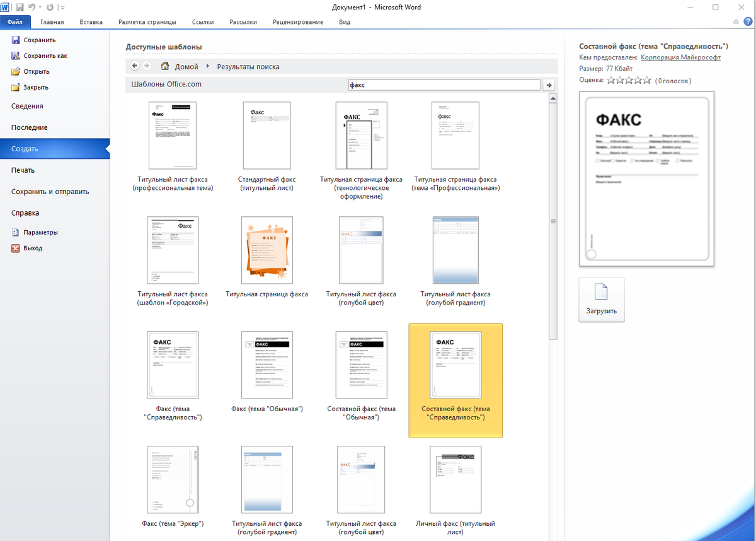Image resolution: width=756 pixels, height=541 pixels.
Task: Select Открыть in the left menu
Action: [31, 71]
